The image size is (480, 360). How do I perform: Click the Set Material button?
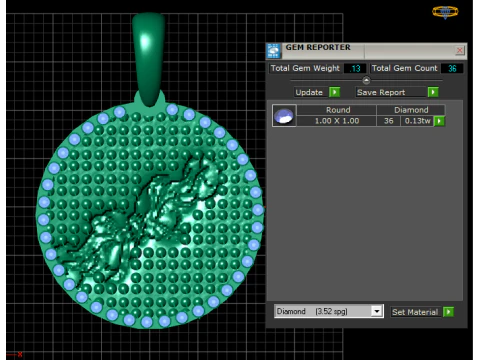click(x=415, y=312)
